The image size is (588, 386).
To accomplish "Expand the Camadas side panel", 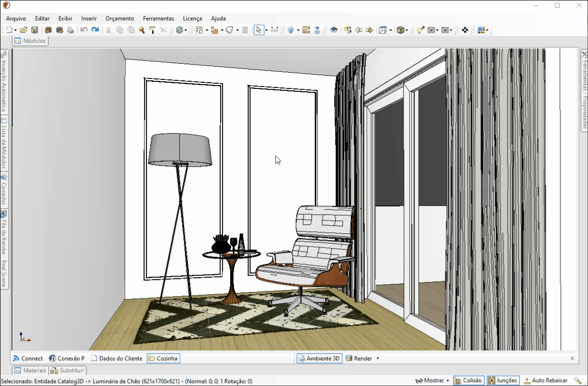I will 4,190.
